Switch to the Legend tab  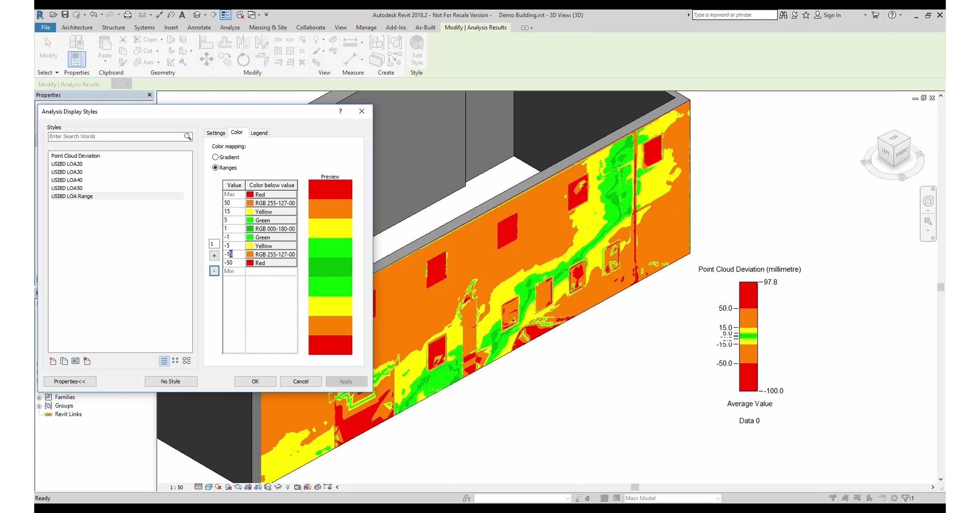259,133
